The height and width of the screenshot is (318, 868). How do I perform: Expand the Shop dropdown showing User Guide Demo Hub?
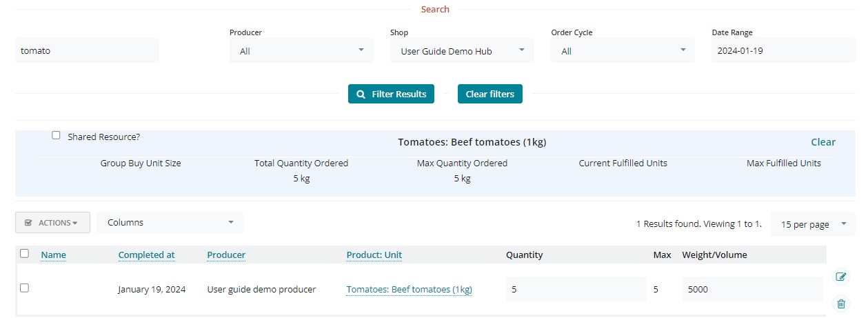pyautogui.click(x=461, y=50)
